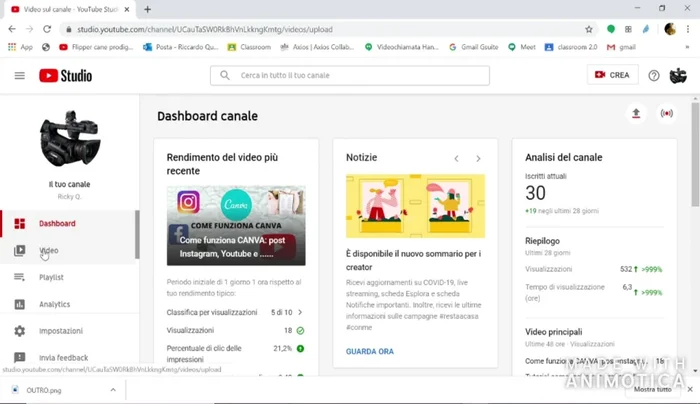The height and width of the screenshot is (404, 700).
Task: Open Posta - Riccardo bookmark
Action: pyautogui.click(x=180, y=47)
